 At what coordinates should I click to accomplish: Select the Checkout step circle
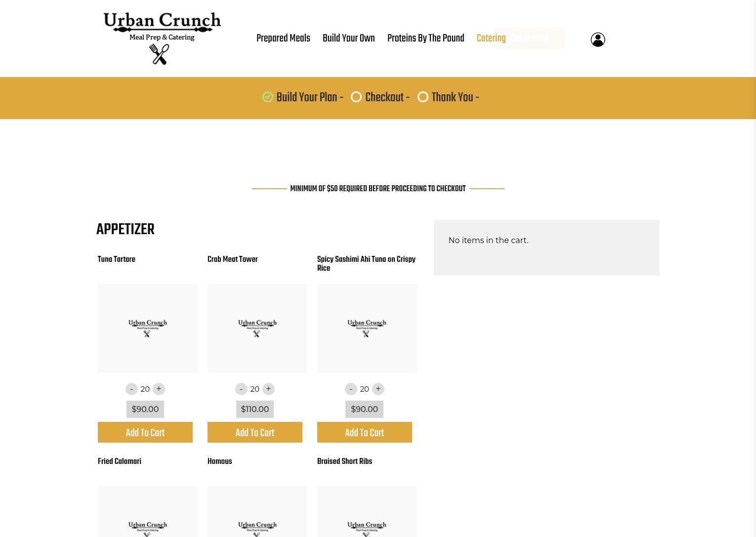[x=356, y=97]
